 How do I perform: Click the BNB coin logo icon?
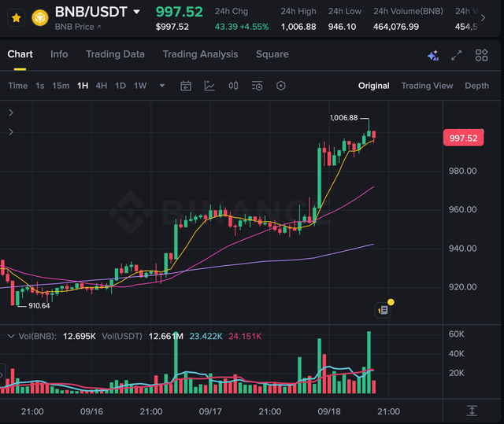[x=40, y=17]
